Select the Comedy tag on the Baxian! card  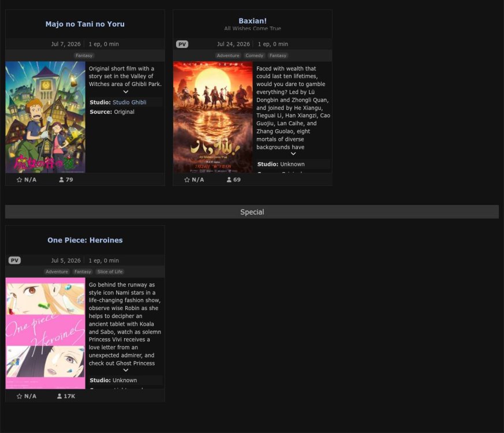[x=254, y=55]
